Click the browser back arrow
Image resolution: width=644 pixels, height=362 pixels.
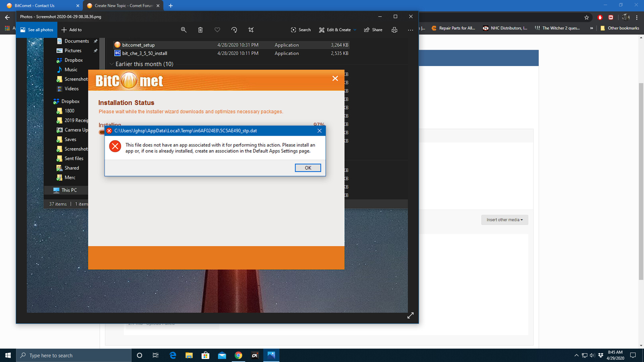pos(7,17)
